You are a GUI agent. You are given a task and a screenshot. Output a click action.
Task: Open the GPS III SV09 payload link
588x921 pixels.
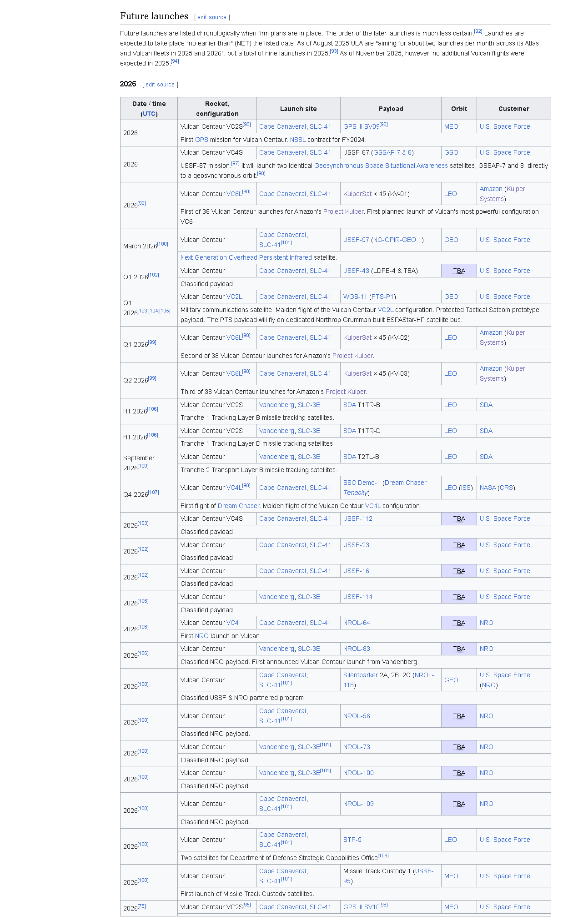point(361,126)
